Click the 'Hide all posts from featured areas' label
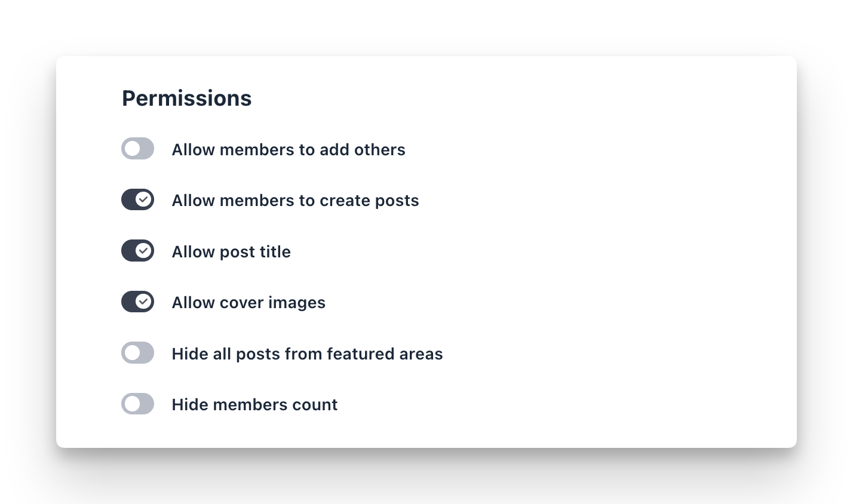Image resolution: width=853 pixels, height=504 pixels. click(x=307, y=354)
